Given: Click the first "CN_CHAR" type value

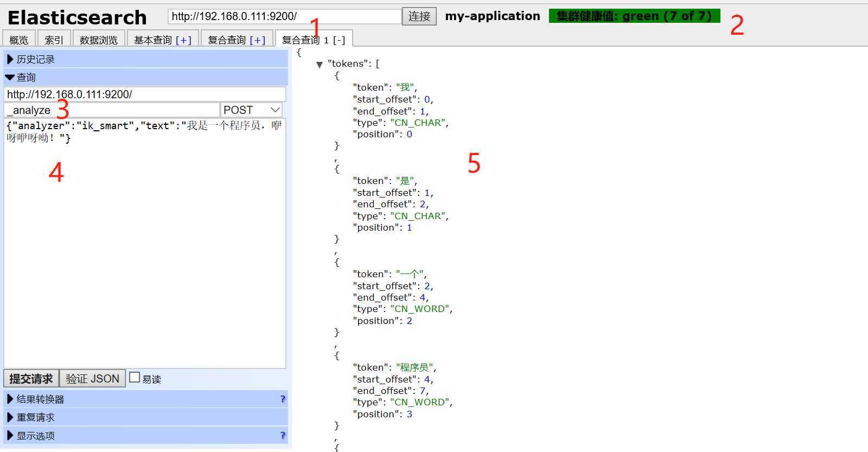Looking at the screenshot, I should click(x=418, y=123).
